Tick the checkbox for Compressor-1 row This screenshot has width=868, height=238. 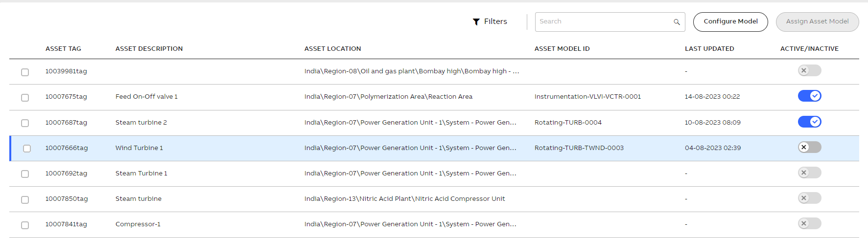[25, 225]
